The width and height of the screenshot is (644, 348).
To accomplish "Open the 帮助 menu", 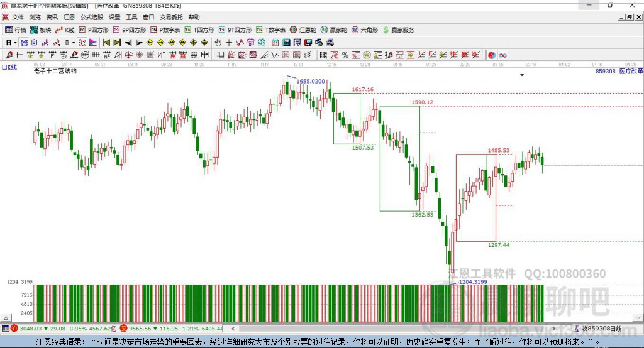I will click(x=194, y=17).
